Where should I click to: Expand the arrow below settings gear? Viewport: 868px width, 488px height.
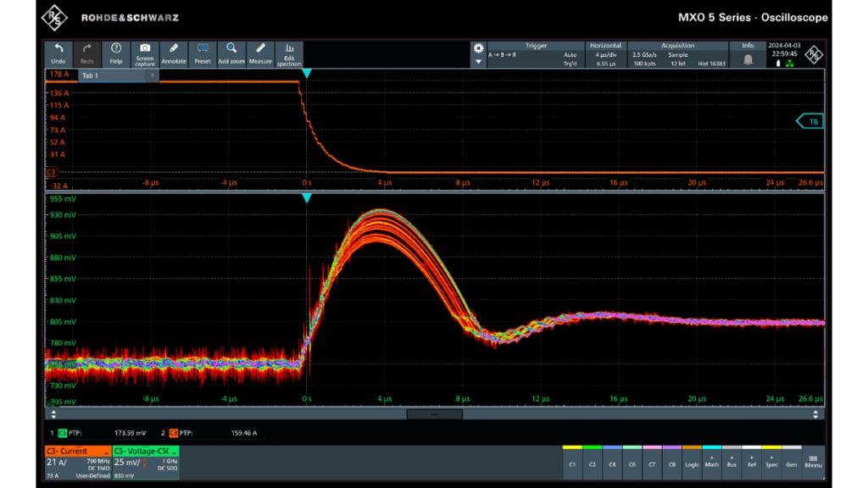(x=478, y=62)
